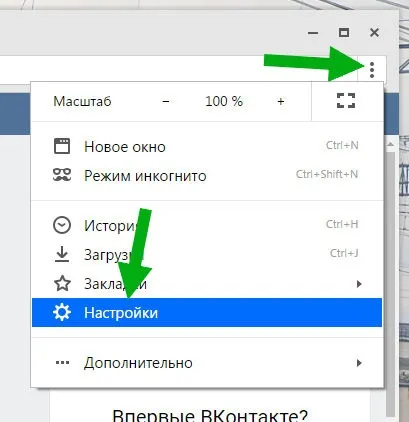The width and height of the screenshot is (409, 422).
Task: Click the Впервые ВКонтакте? heading
Action: point(210,416)
